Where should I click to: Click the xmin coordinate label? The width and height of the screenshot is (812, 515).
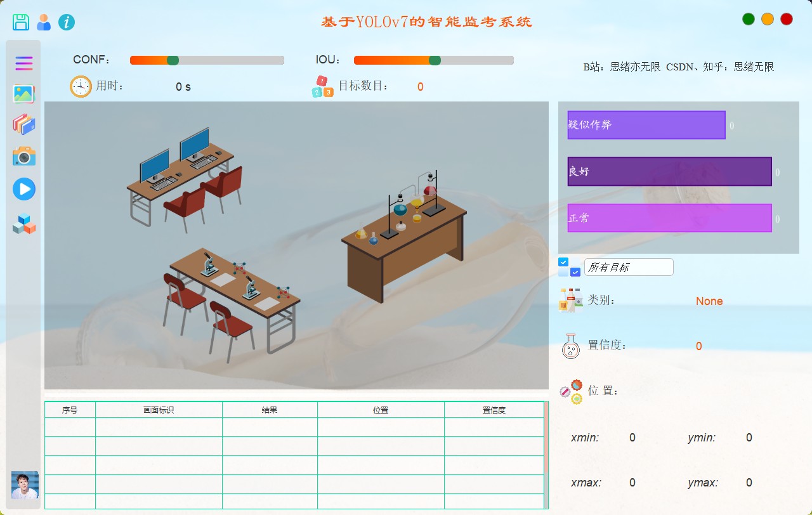pos(585,438)
